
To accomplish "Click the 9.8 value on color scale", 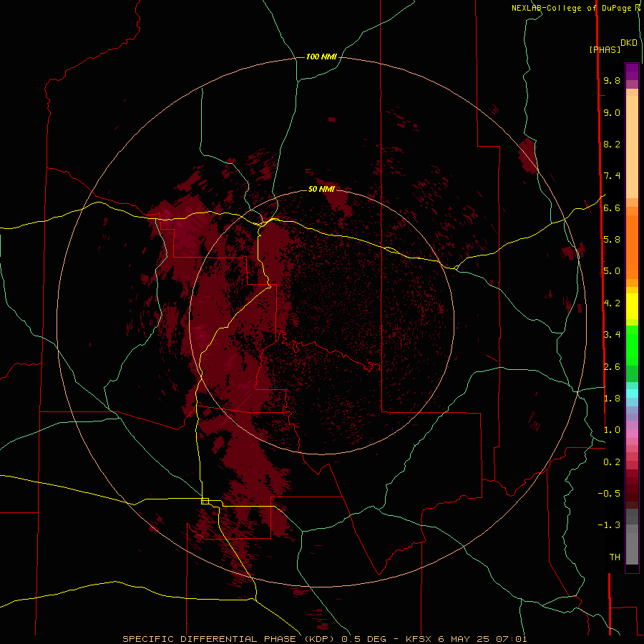I will click(612, 80).
